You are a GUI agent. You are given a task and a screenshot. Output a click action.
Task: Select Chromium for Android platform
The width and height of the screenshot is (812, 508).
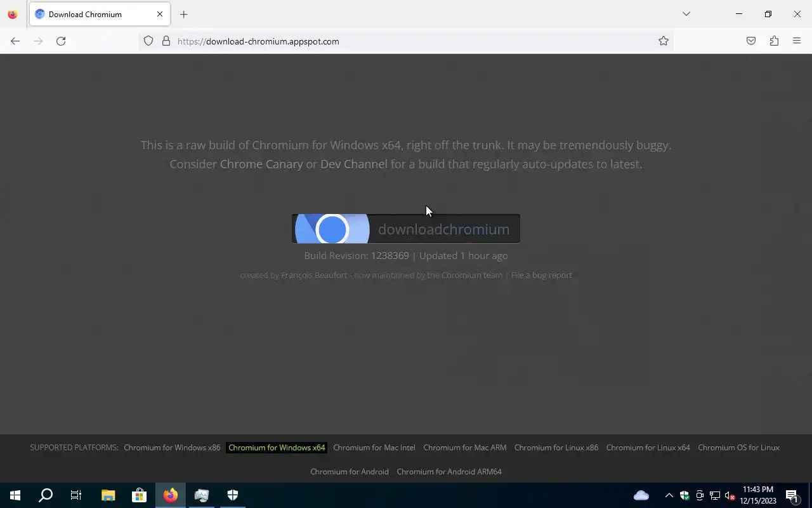(350, 472)
